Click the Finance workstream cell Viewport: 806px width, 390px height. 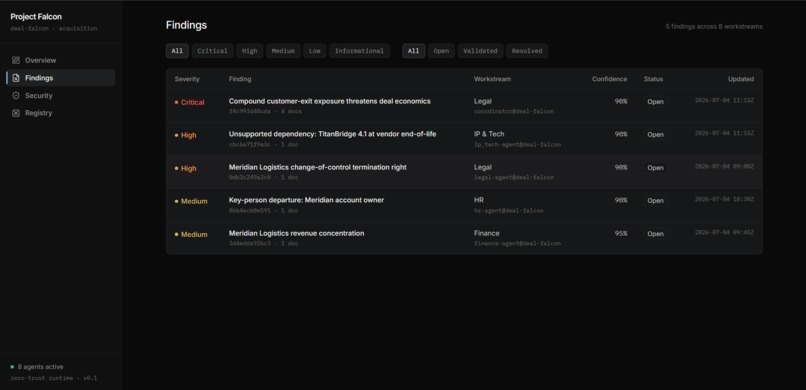[487, 233]
